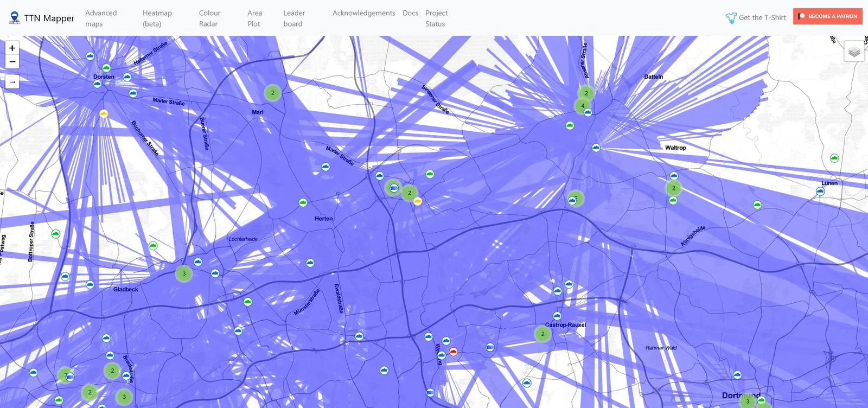Check Project Status page
The height and width of the screenshot is (408, 868).
point(436,18)
